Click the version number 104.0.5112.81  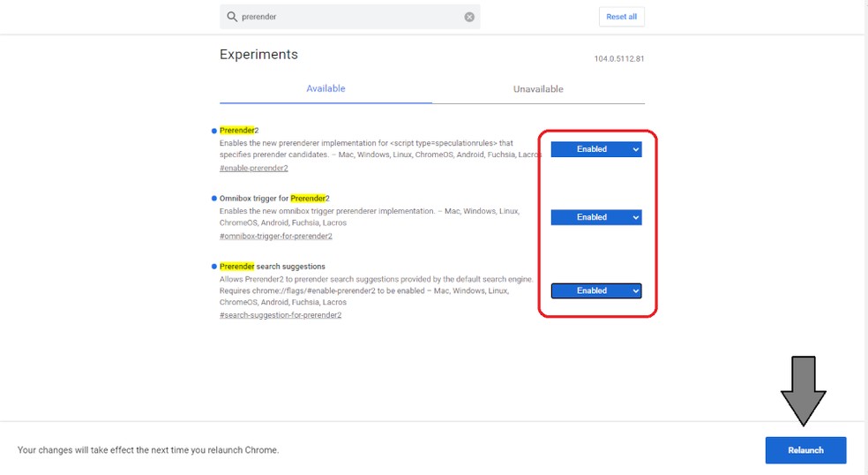(619, 59)
